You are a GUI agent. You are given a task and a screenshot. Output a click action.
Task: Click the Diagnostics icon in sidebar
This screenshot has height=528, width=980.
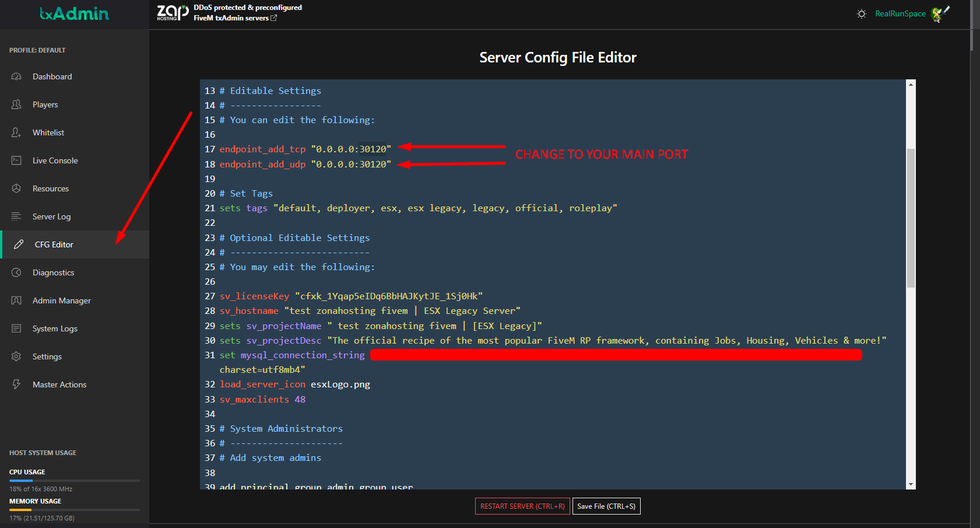pyautogui.click(x=16, y=272)
